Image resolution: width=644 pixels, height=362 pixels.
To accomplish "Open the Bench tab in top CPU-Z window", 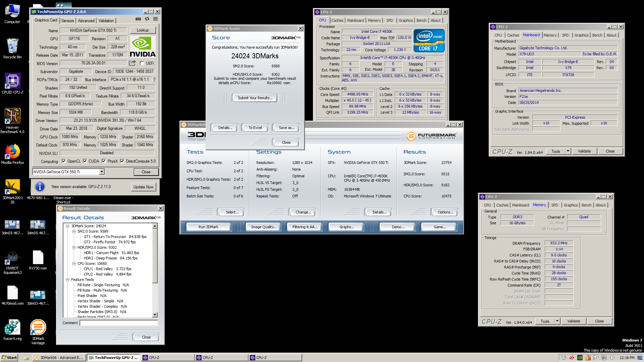I will click(421, 20).
